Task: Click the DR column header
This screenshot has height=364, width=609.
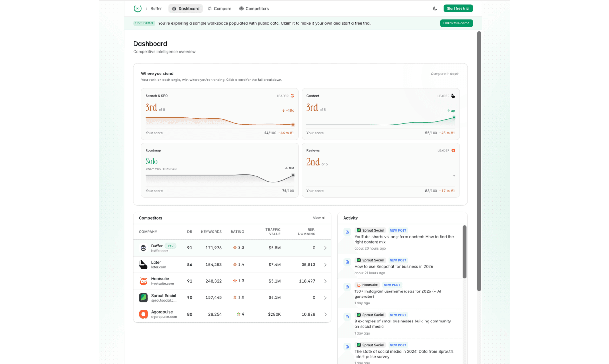Action: pyautogui.click(x=190, y=232)
